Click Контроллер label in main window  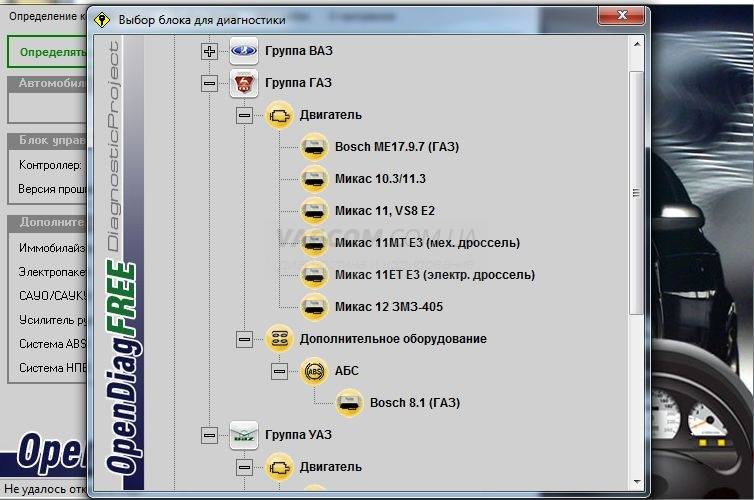(50, 165)
